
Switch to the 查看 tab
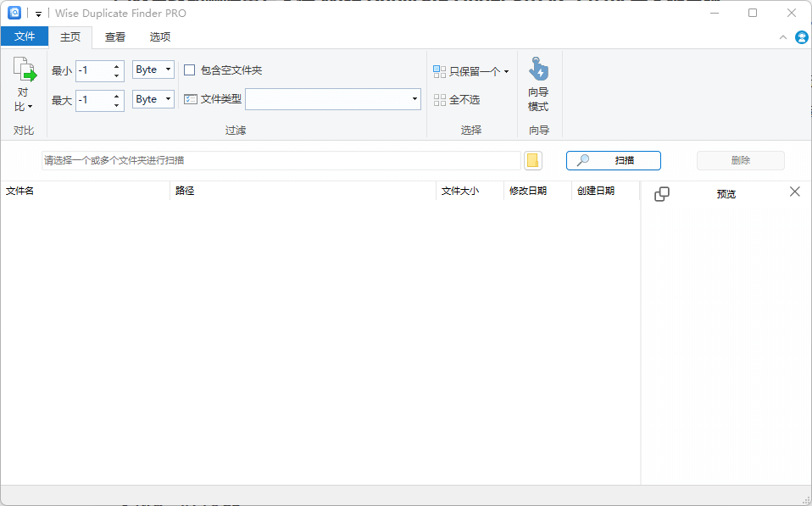coord(114,37)
